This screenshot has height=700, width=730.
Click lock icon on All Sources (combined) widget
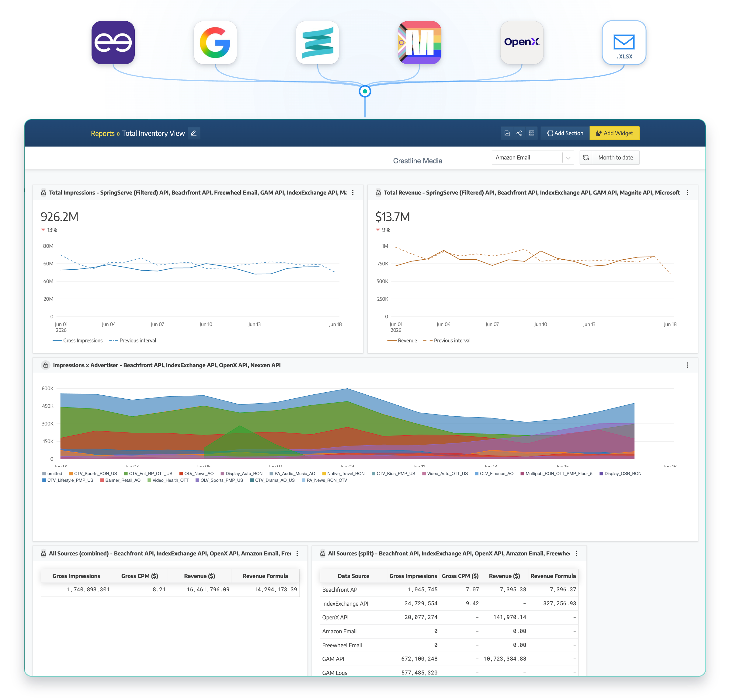point(43,554)
